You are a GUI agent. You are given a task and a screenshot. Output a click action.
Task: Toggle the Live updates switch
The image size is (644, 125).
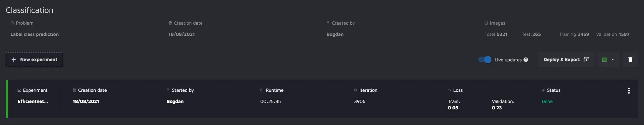485,59
